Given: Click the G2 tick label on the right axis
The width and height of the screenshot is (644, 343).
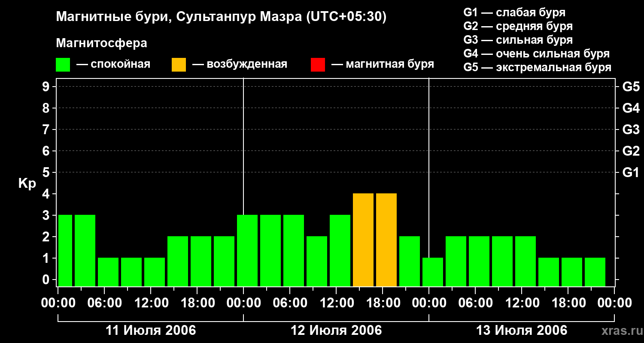Looking at the screenshot, I should coord(631,151).
